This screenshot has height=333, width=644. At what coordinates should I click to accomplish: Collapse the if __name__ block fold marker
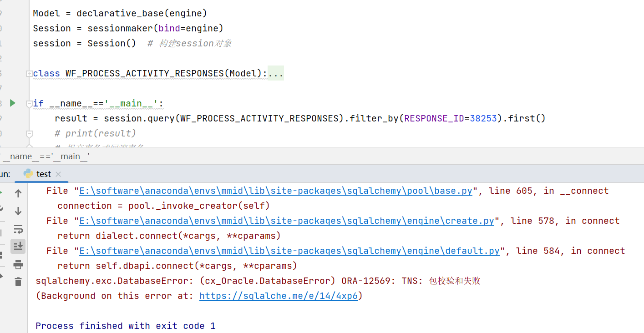(x=29, y=103)
